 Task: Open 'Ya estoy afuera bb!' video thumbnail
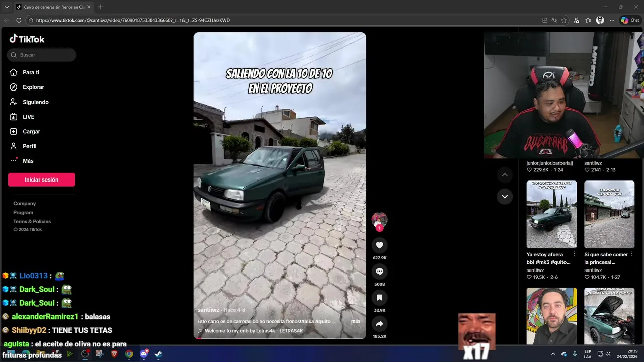pos(551,215)
